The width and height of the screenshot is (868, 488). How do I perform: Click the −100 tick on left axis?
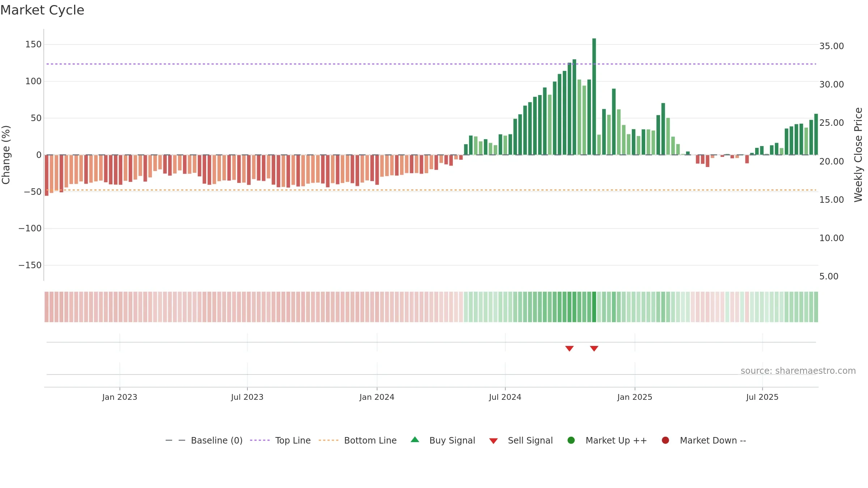click(30, 228)
